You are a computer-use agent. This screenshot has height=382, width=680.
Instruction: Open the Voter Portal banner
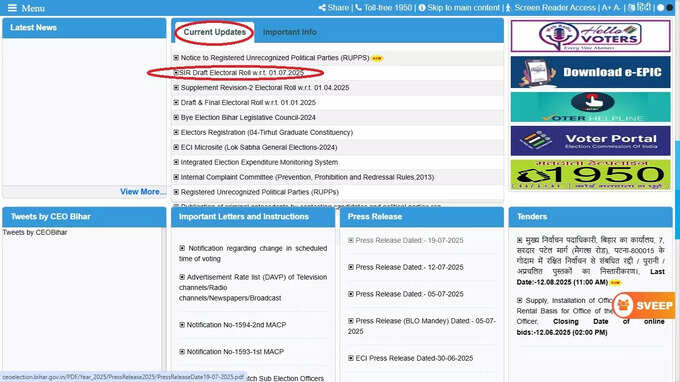[590, 141]
